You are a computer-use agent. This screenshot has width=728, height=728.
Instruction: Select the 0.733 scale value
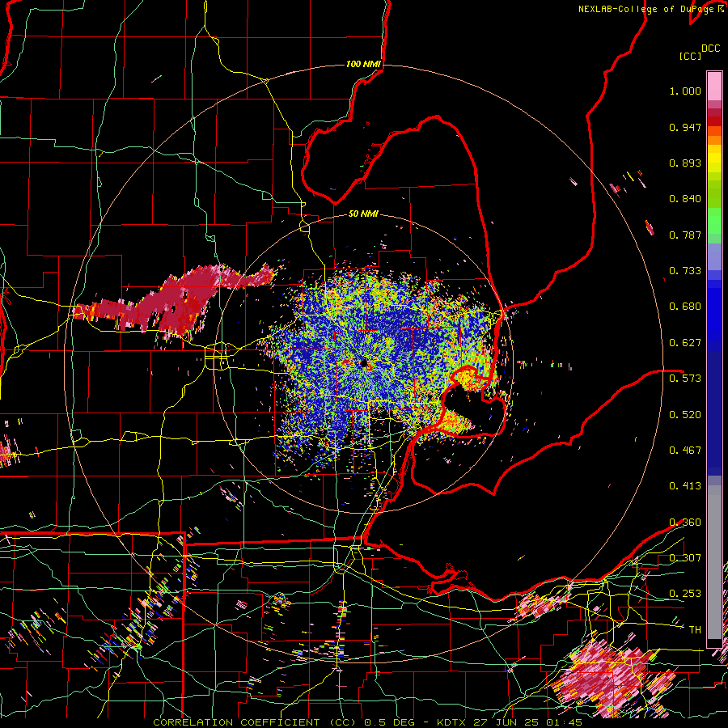[x=685, y=271]
